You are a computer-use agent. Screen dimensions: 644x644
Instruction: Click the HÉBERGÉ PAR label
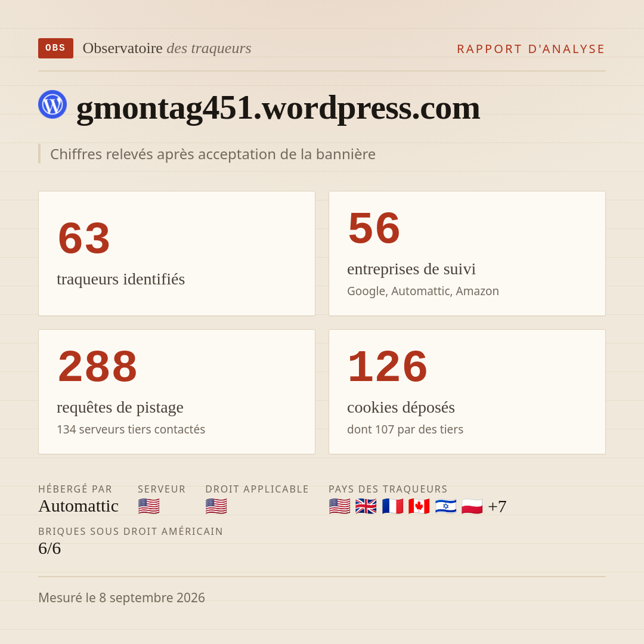75,489
